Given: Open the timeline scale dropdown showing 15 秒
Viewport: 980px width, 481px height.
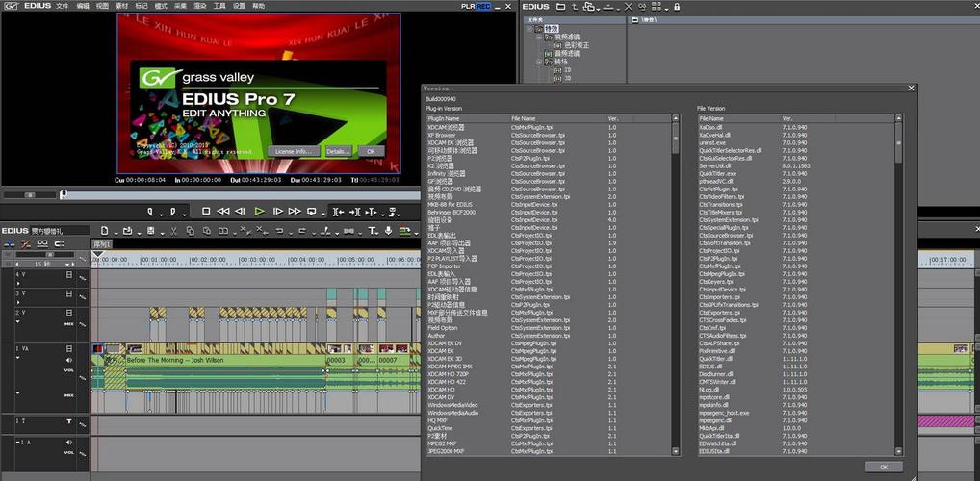Looking at the screenshot, I should [67, 264].
